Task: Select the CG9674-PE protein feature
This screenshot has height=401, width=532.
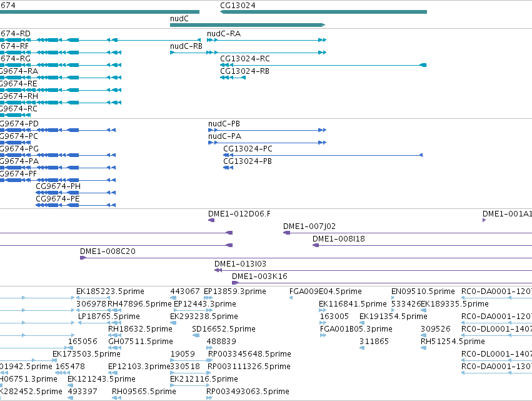Action: (x=76, y=205)
